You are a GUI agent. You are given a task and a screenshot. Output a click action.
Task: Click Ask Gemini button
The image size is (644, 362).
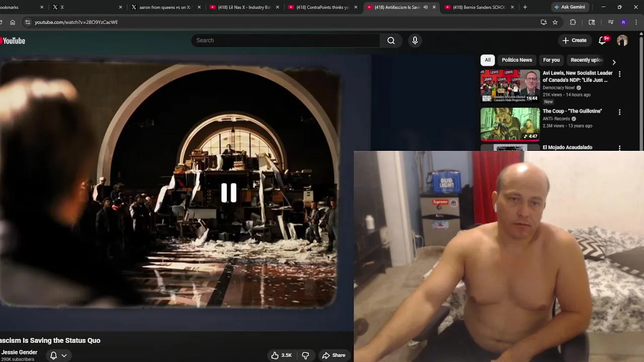[570, 7]
